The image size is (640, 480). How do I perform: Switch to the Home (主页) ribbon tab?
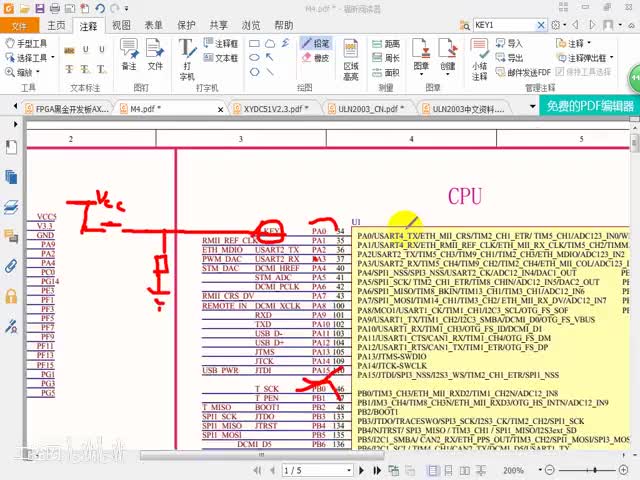[x=56, y=25]
